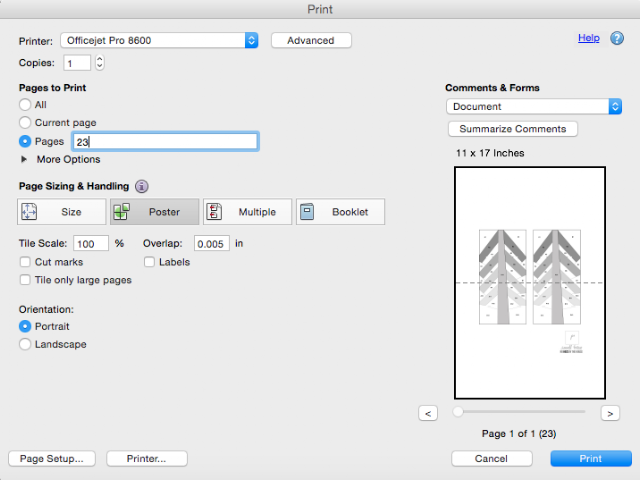Viewport: 640px width, 480px height.
Task: Select the Size page sizing option
Action: (x=62, y=212)
